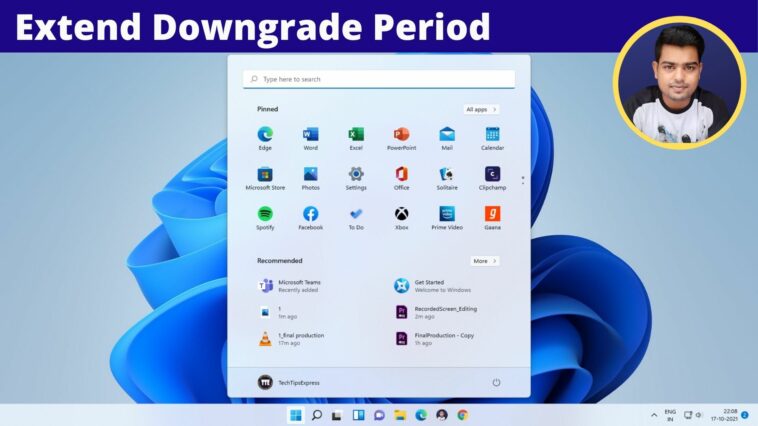Click the Type here to search field

379,79
